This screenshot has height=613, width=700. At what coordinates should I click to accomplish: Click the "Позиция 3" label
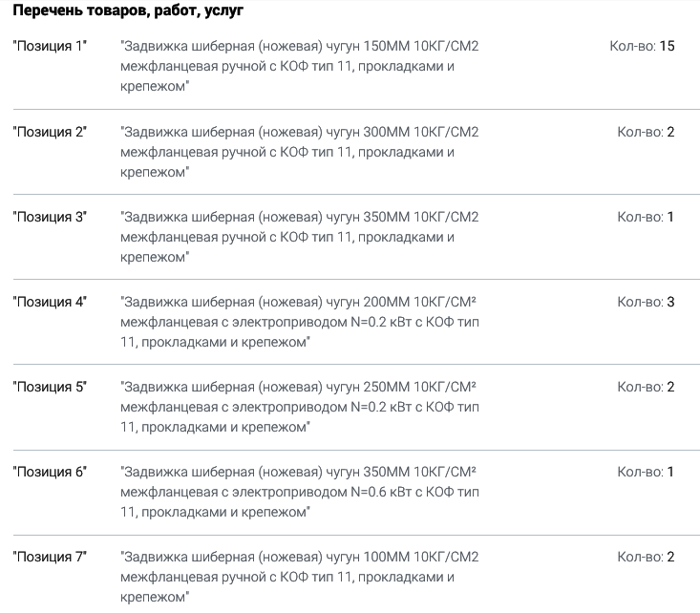click(x=50, y=217)
